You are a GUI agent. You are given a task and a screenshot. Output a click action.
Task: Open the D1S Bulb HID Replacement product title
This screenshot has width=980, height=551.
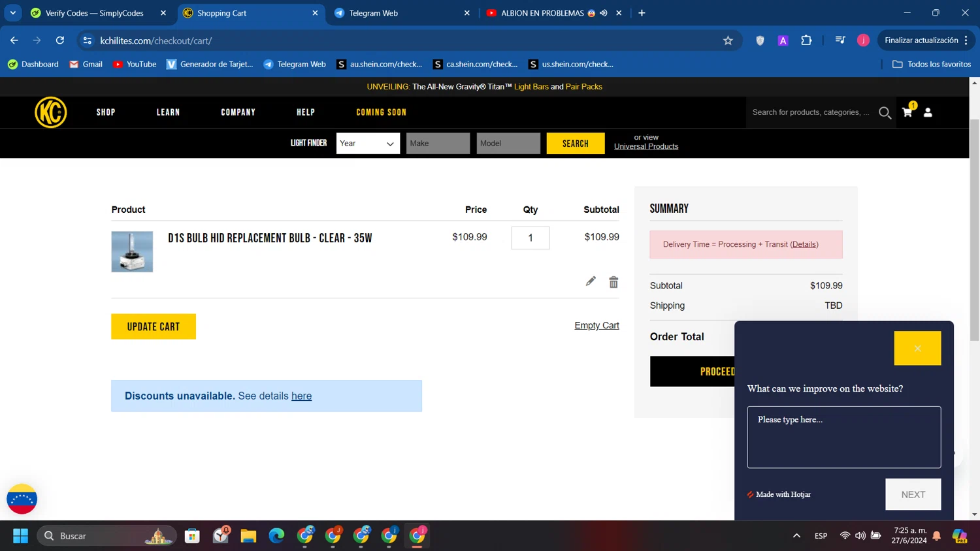[270, 238]
